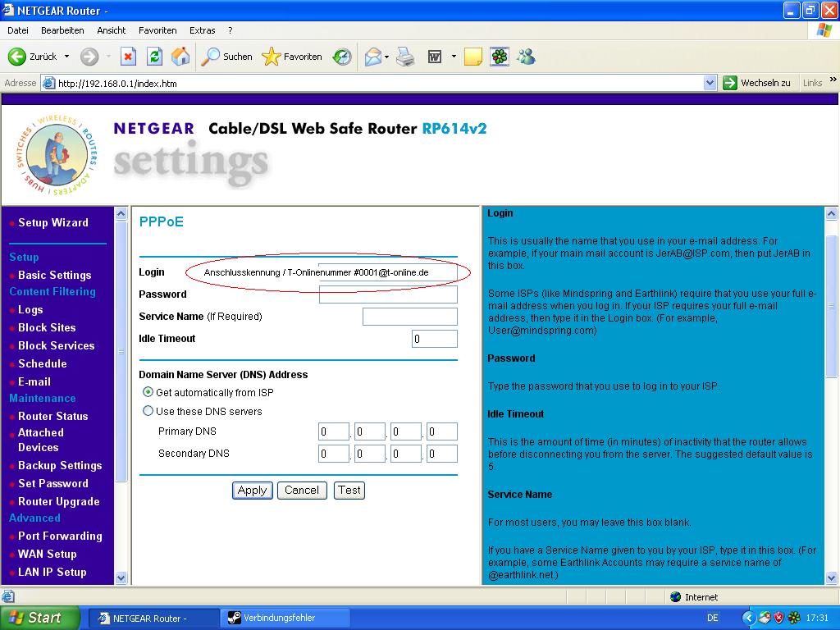Click first Primary DNS octet field
The image size is (840, 630).
click(x=334, y=431)
